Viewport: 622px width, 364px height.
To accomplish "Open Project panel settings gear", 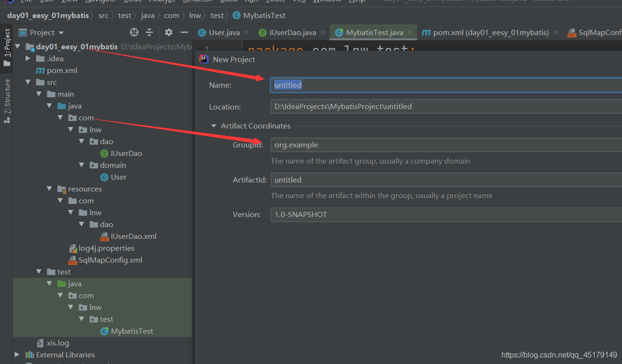I will coord(169,32).
